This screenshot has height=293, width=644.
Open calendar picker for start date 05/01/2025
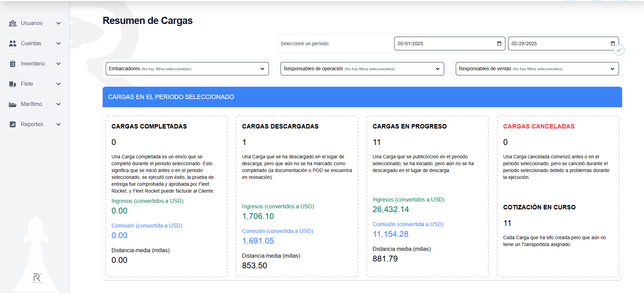tap(499, 44)
